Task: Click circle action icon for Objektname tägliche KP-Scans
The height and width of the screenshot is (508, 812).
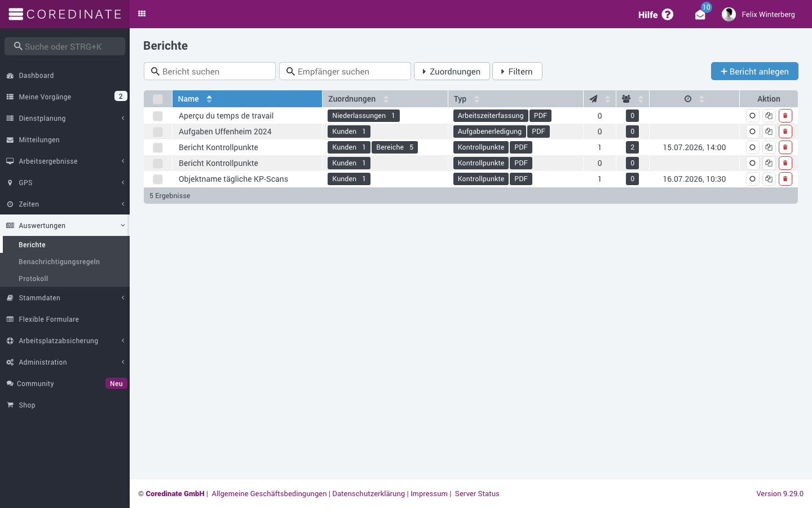Action: (x=752, y=179)
